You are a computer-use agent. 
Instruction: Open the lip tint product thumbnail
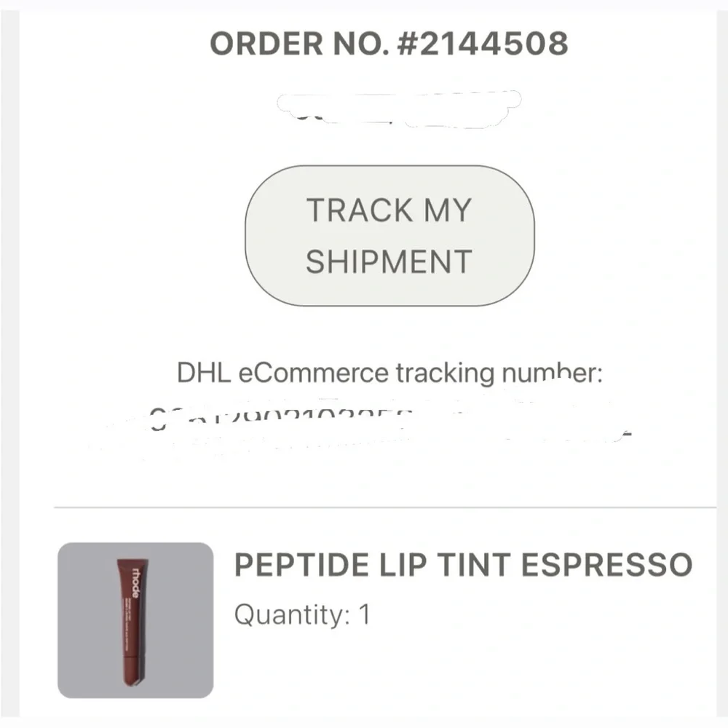tap(135, 620)
